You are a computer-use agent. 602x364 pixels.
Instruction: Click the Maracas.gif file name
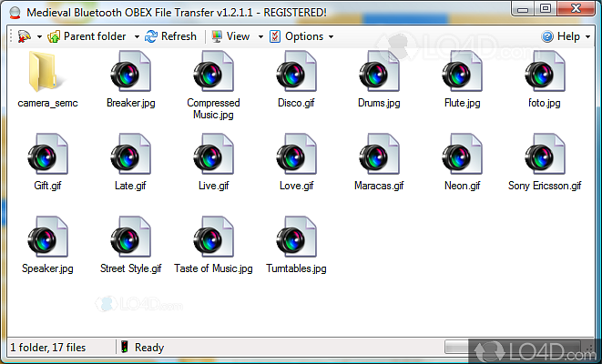pyautogui.click(x=379, y=186)
